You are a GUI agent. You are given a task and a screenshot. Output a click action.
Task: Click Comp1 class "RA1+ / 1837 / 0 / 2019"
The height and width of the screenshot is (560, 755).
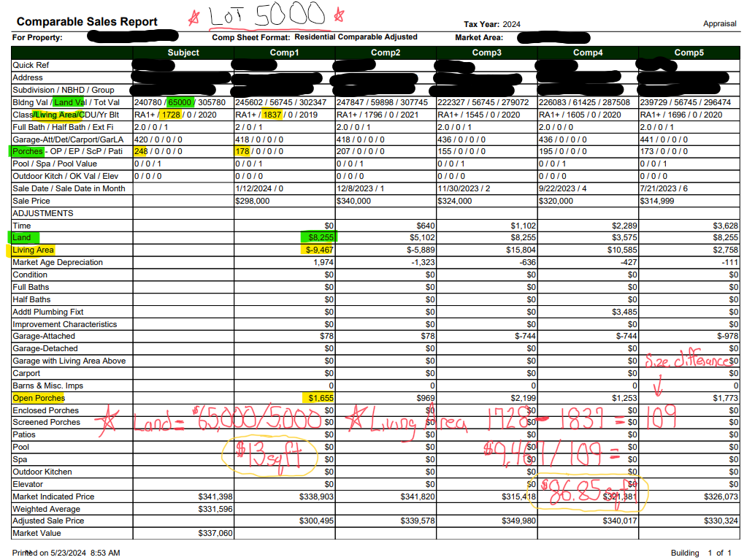tap(277, 115)
